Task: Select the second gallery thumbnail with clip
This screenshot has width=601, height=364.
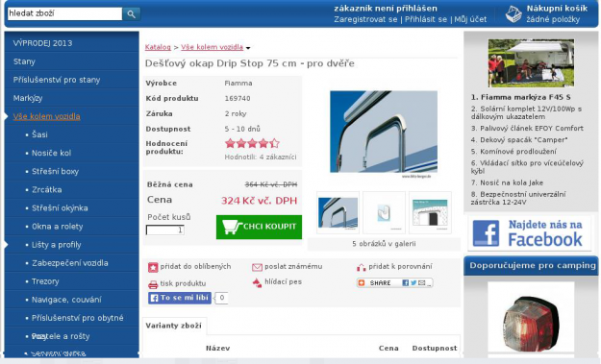Action: click(x=384, y=213)
